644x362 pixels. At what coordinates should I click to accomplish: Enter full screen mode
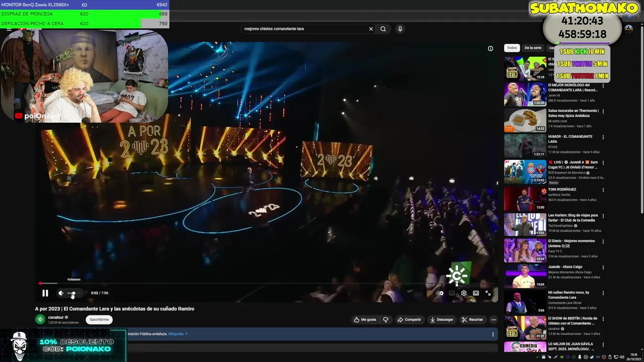488,293
